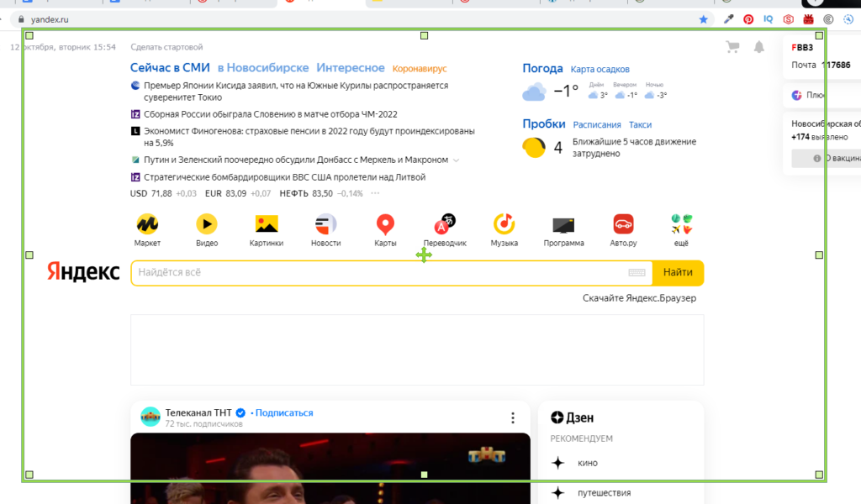Bookmark page with star icon

(704, 19)
